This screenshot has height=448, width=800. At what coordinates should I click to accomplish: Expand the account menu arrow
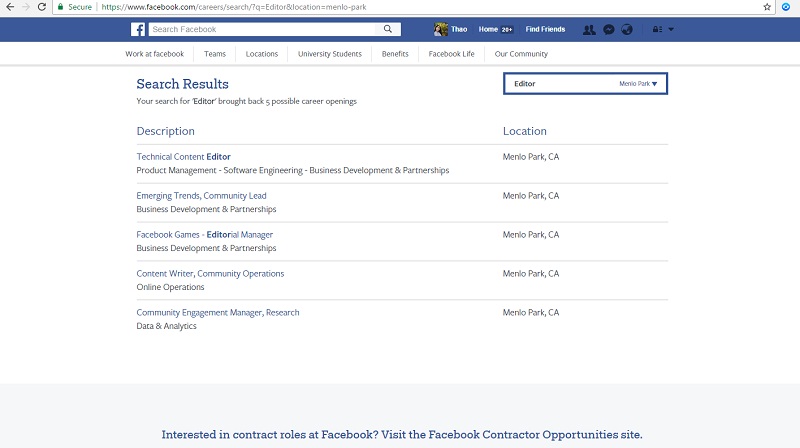click(x=671, y=30)
